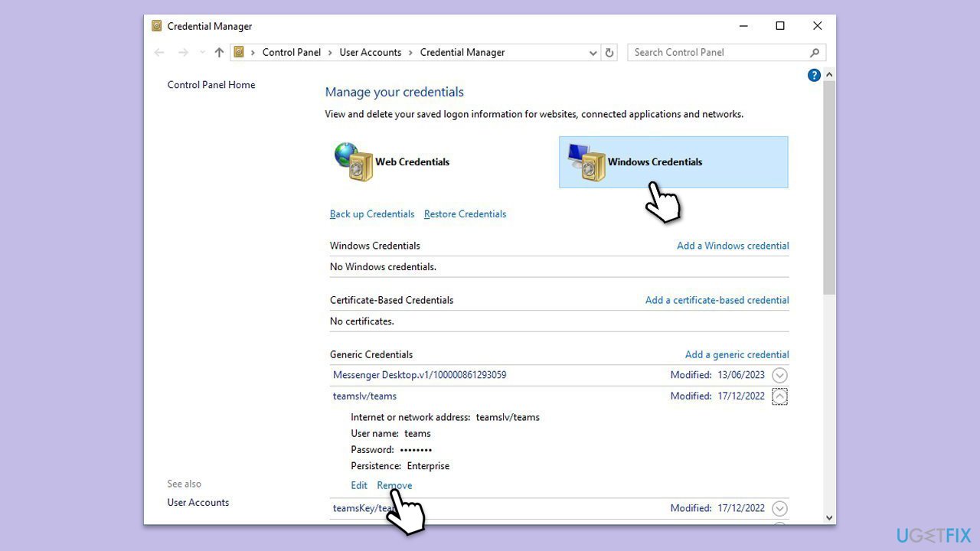This screenshot has width=980, height=551.
Task: Collapse the teamslv/teams credential details
Action: pyautogui.click(x=779, y=396)
